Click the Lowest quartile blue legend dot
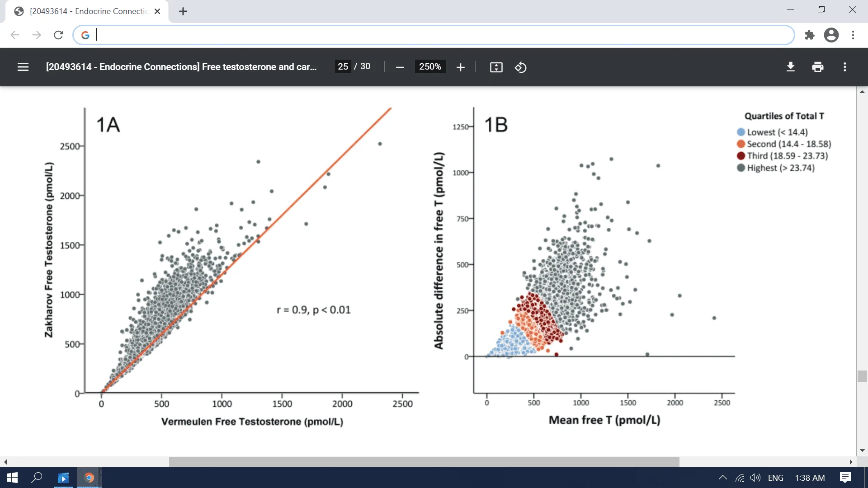Screen dimensions: 868x488 pyautogui.click(x=741, y=132)
